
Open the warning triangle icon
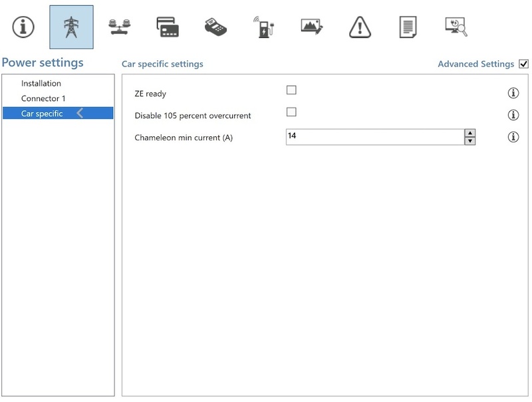pyautogui.click(x=360, y=27)
